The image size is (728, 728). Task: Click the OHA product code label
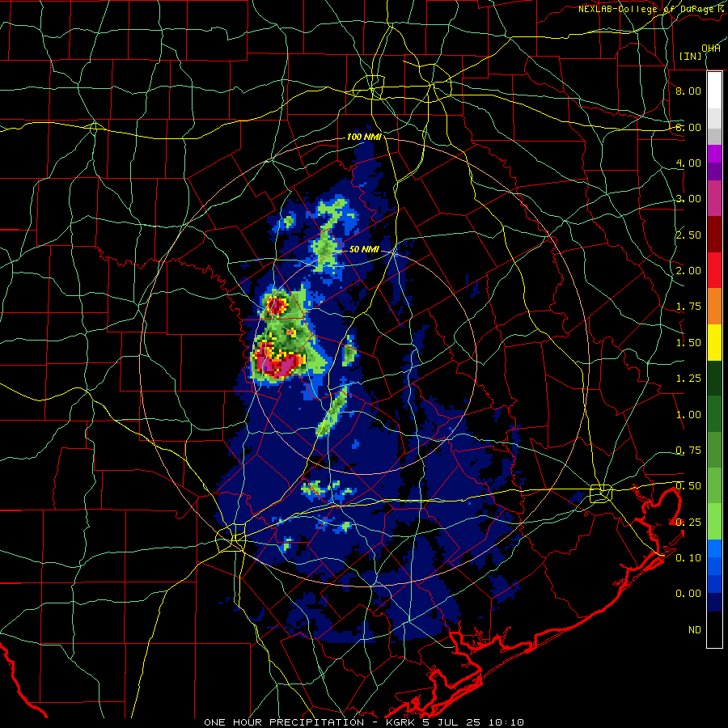(x=711, y=48)
